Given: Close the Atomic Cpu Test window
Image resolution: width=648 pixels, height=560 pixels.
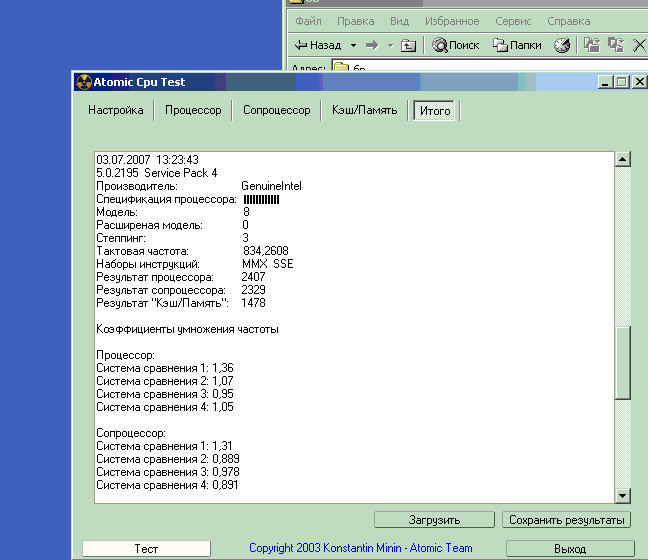Looking at the screenshot, I should coord(639,82).
